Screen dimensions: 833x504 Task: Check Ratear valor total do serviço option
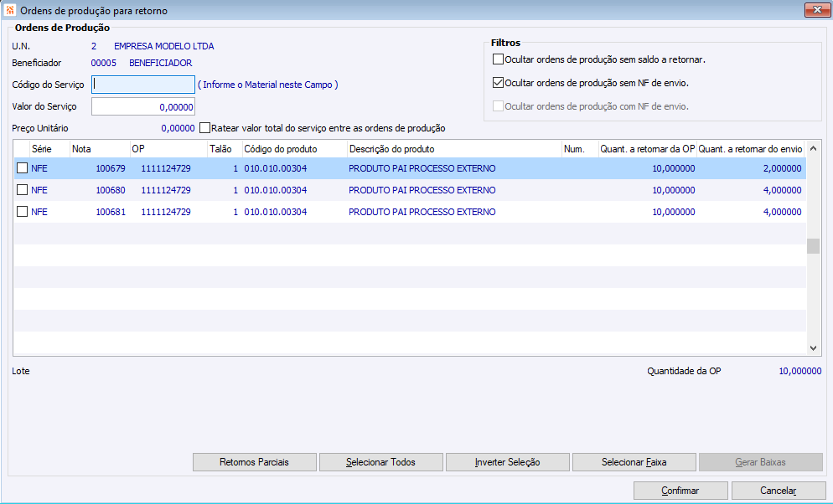pos(204,128)
